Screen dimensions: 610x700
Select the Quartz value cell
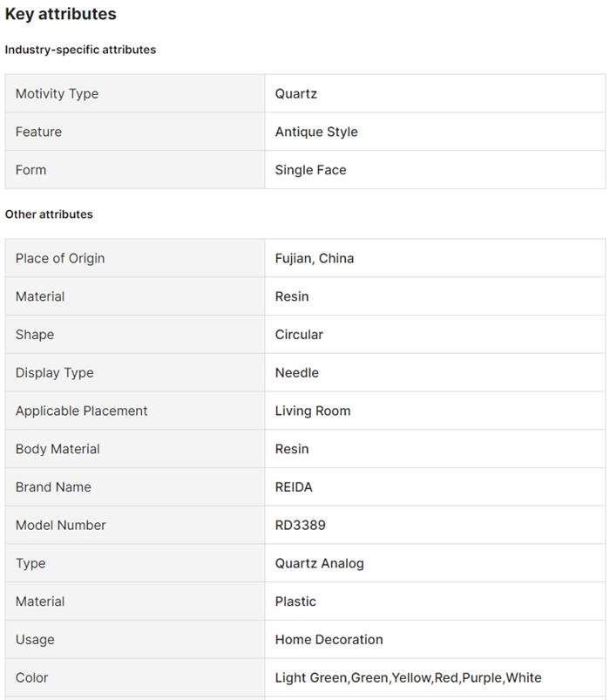(435, 94)
